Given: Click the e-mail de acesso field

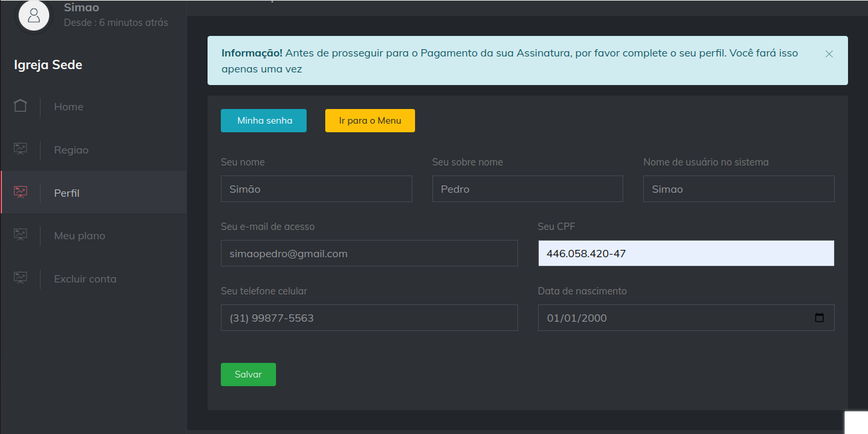Looking at the screenshot, I should point(368,253).
